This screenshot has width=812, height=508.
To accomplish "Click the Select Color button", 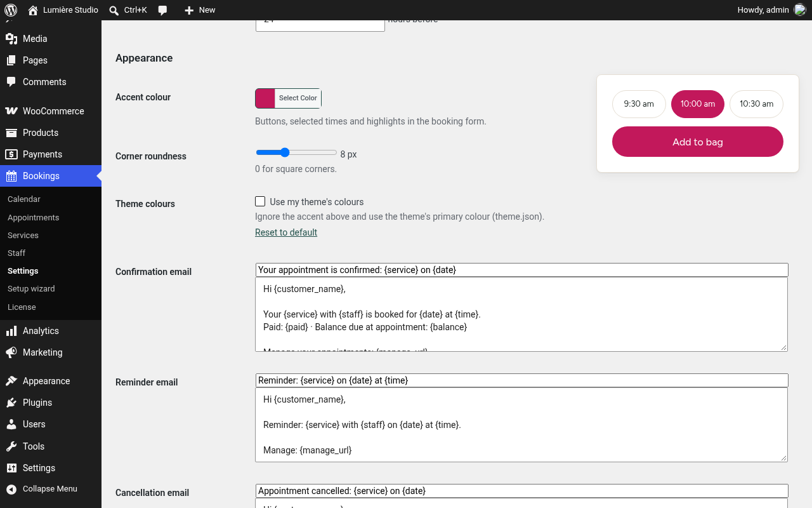I will click(298, 98).
